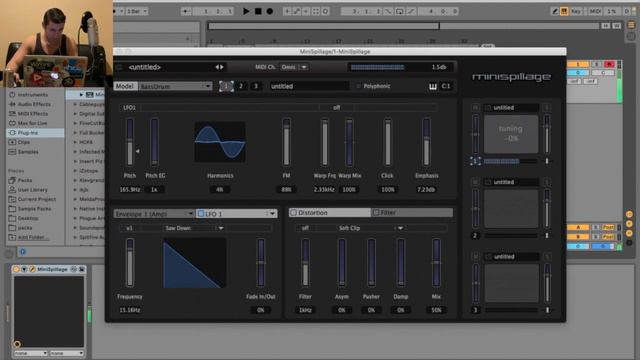Open the Key map mode

pyautogui.click(x=576, y=11)
